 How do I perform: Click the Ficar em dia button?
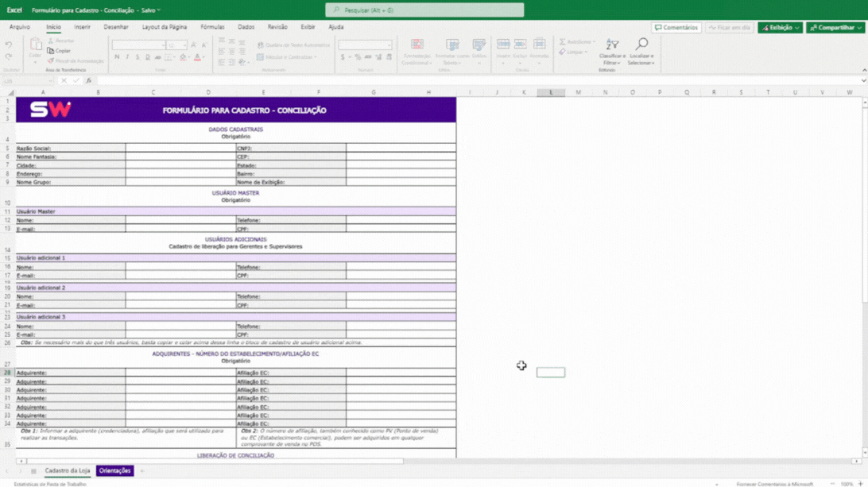click(730, 27)
